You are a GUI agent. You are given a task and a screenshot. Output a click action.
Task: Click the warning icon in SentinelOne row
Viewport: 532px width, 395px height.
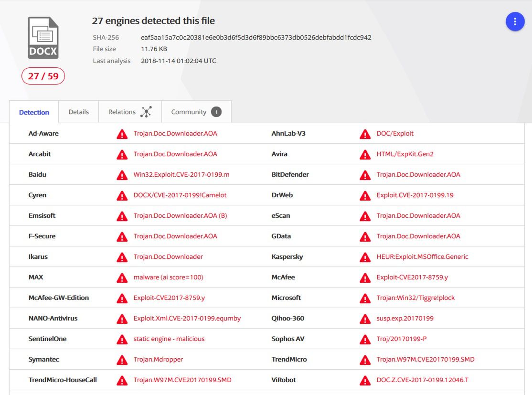coord(122,339)
